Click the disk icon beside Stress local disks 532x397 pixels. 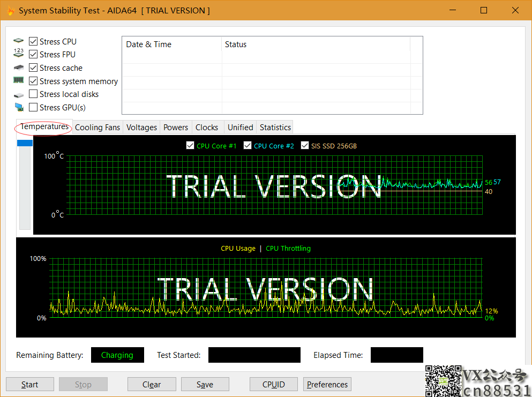18,95
